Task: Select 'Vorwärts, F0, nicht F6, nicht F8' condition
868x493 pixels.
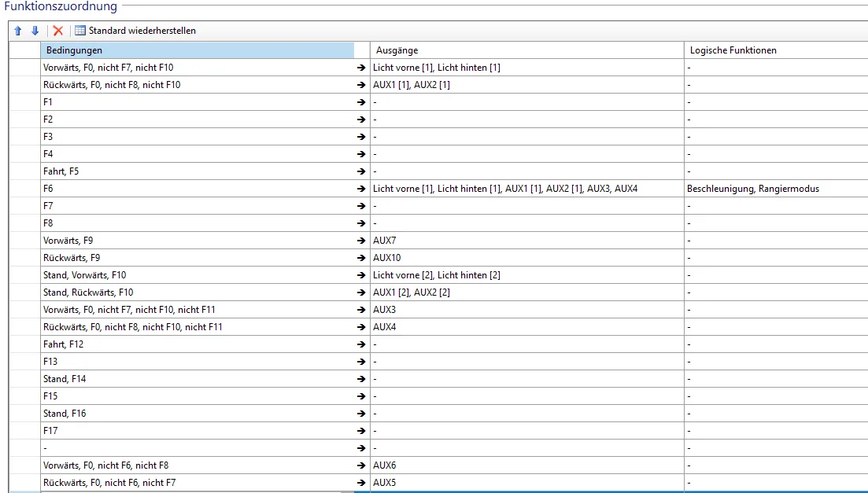Action: [x=197, y=465]
